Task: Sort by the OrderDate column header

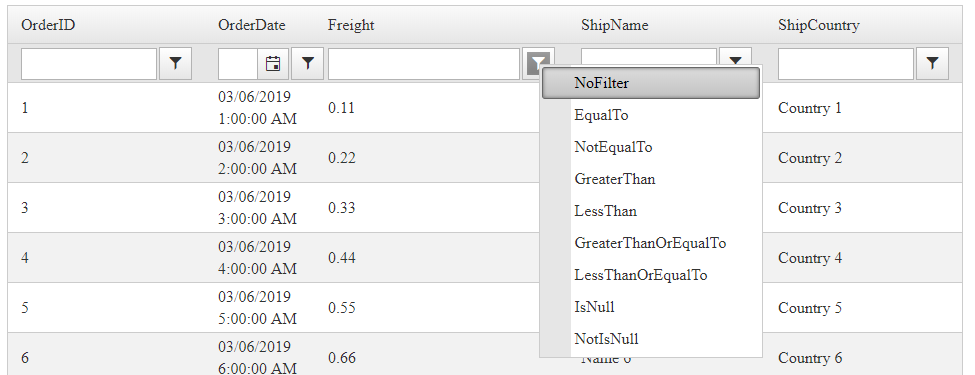Action: [x=252, y=25]
